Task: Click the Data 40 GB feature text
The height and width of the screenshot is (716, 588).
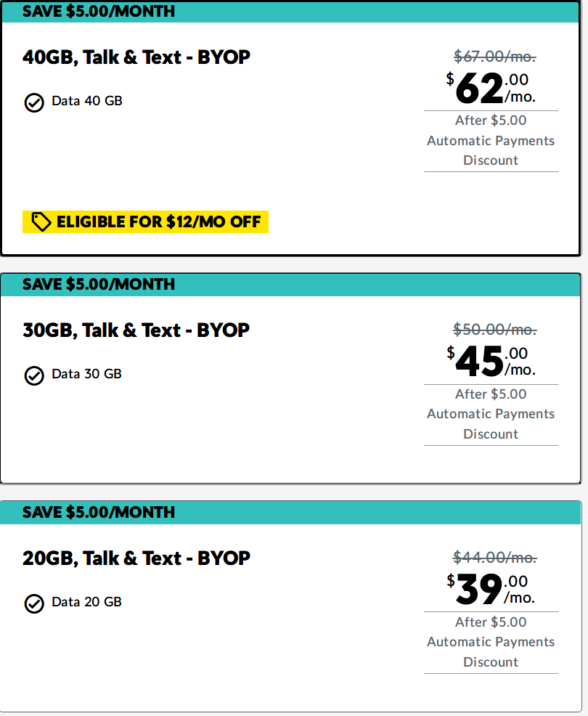Action: (87, 101)
